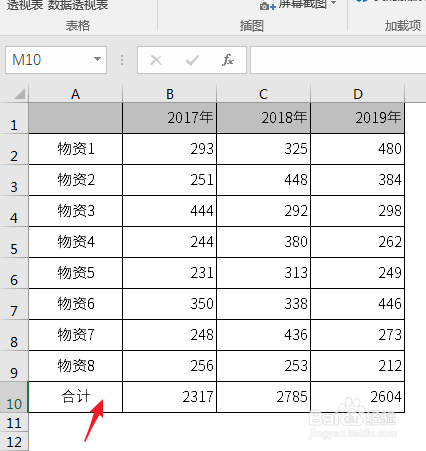Image resolution: width=426 pixels, height=451 pixels.
Task: Click the Enter checkmark icon
Action: [192, 60]
